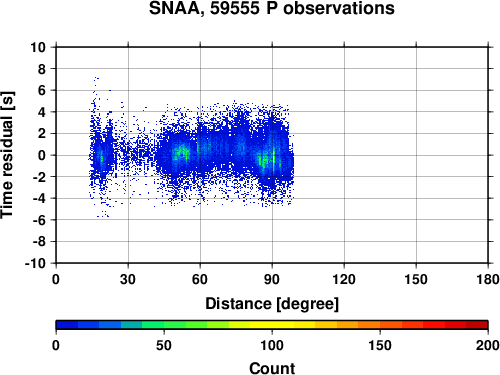Click the x-axis tick label 90

pyautogui.click(x=272, y=279)
